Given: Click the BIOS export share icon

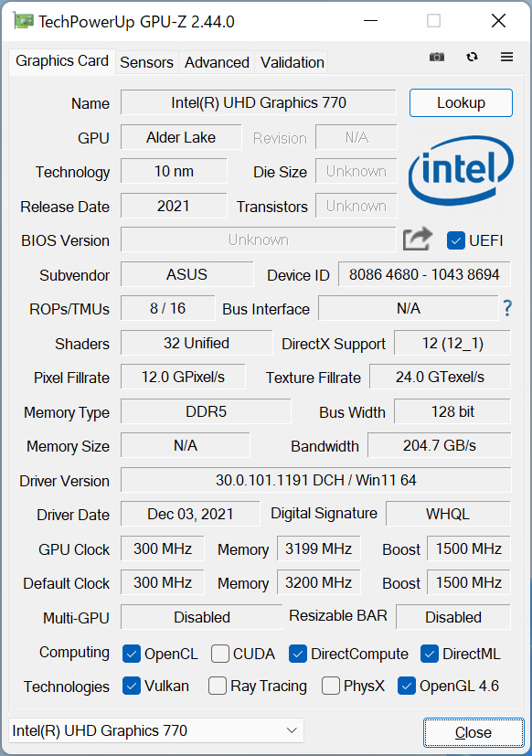Looking at the screenshot, I should [x=417, y=239].
